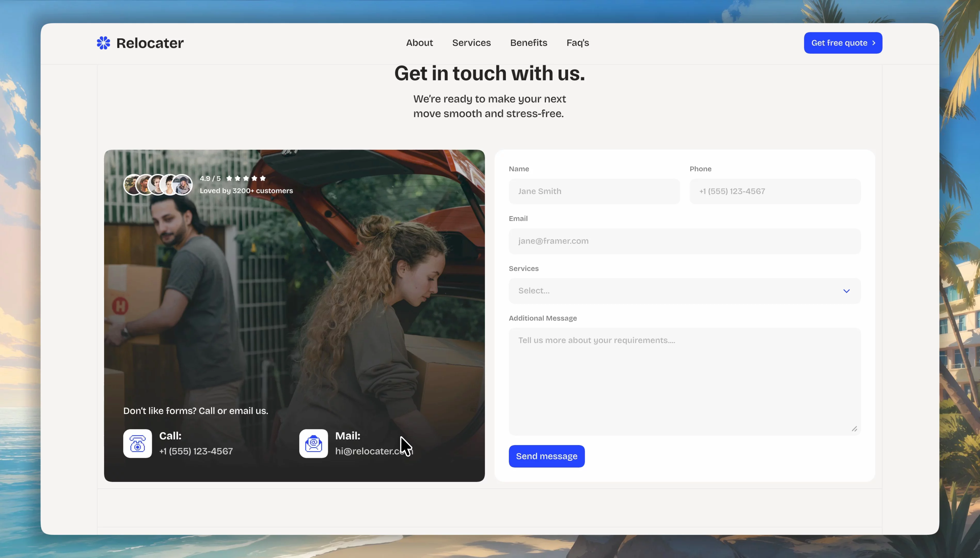The height and width of the screenshot is (558, 980).
Task: Click the arrow in Get free quote
Action: click(x=874, y=43)
